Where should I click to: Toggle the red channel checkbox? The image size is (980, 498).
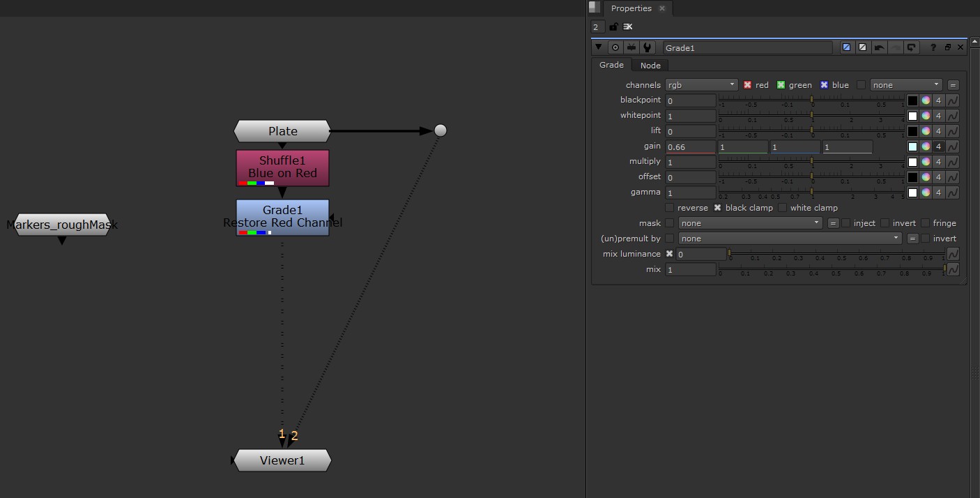[x=747, y=85]
